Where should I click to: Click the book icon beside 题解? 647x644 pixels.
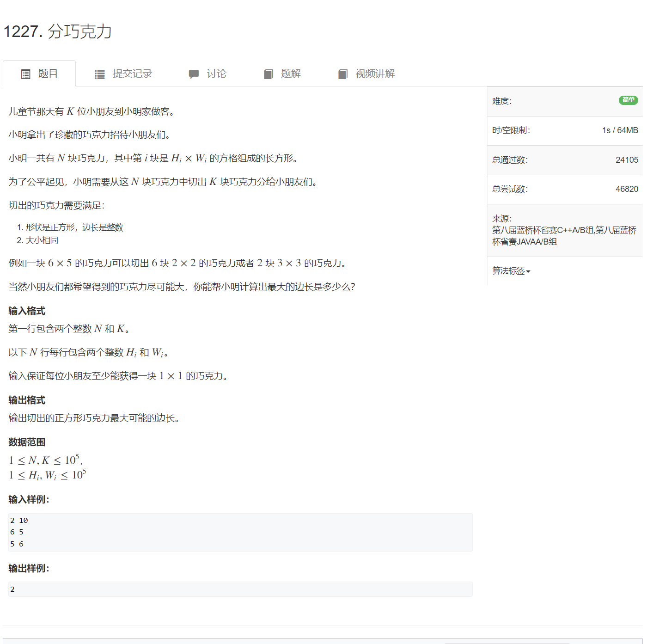click(269, 74)
